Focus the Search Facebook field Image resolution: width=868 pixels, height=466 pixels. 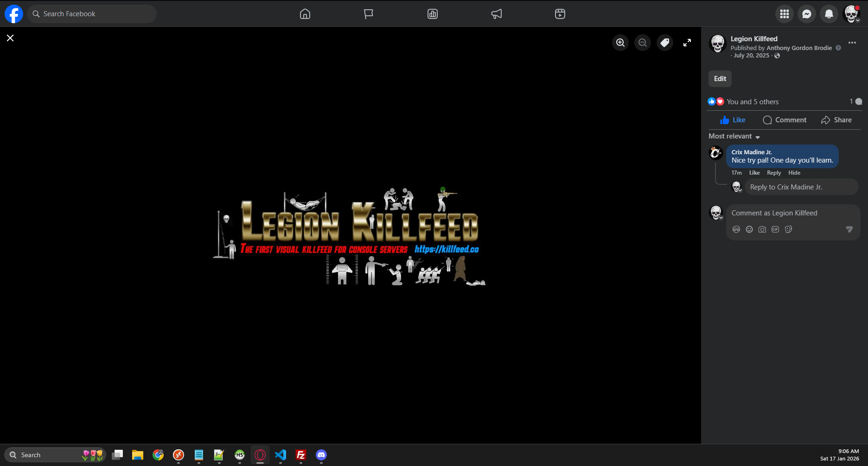92,14
